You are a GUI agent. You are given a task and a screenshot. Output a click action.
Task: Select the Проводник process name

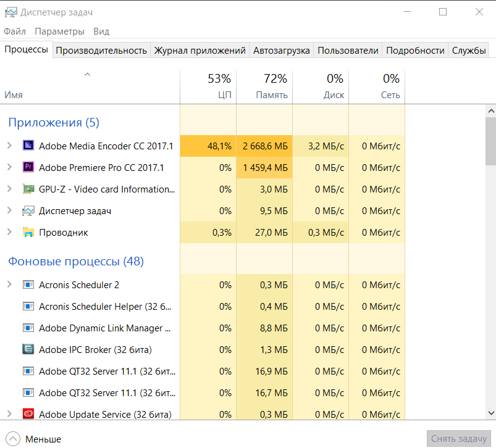coord(63,233)
